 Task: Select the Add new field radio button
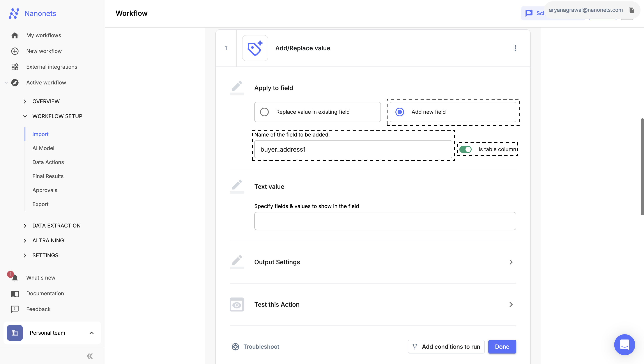pos(400,112)
